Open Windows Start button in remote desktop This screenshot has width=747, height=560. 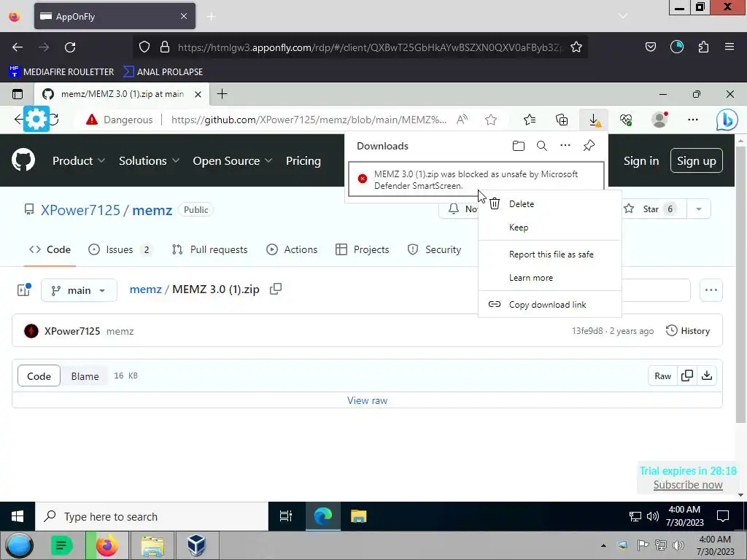(x=18, y=516)
